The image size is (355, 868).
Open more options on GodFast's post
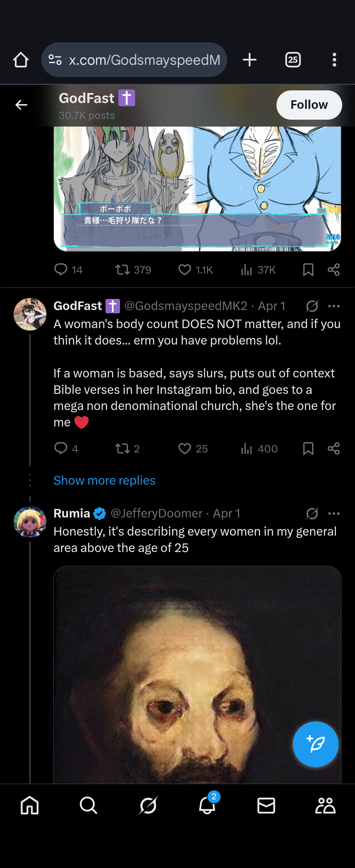tap(333, 306)
